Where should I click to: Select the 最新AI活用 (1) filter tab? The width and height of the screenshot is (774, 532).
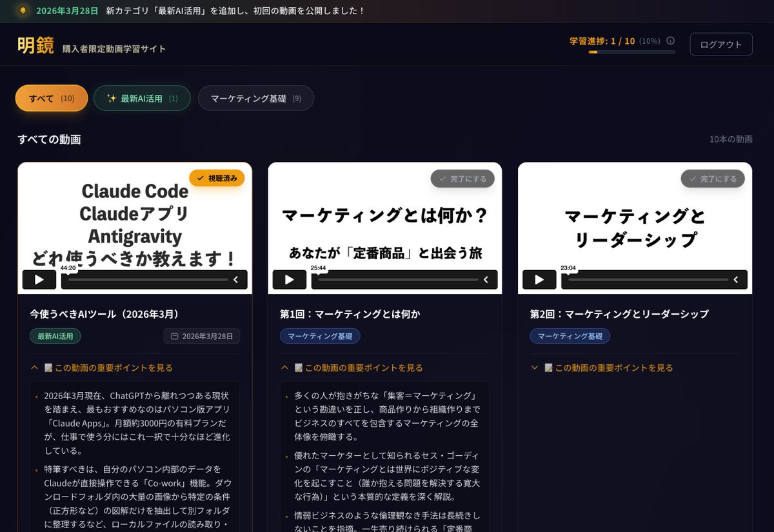coord(142,98)
